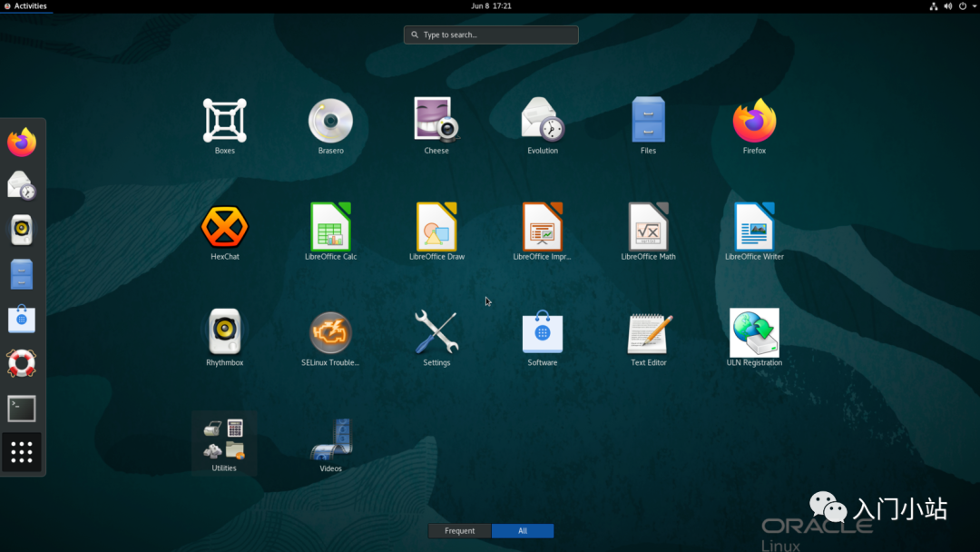Viewport: 980px width, 552px height.
Task: Open the clock and calendar menu
Action: 491,6
